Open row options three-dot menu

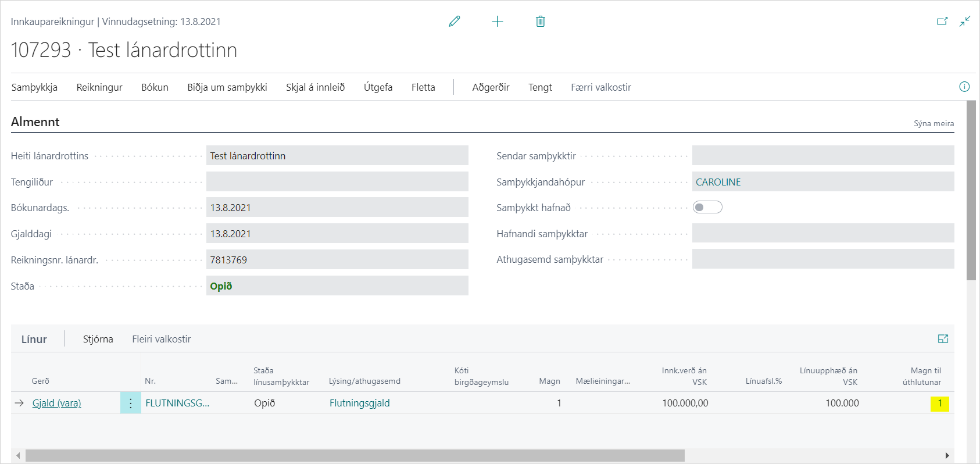coord(131,403)
